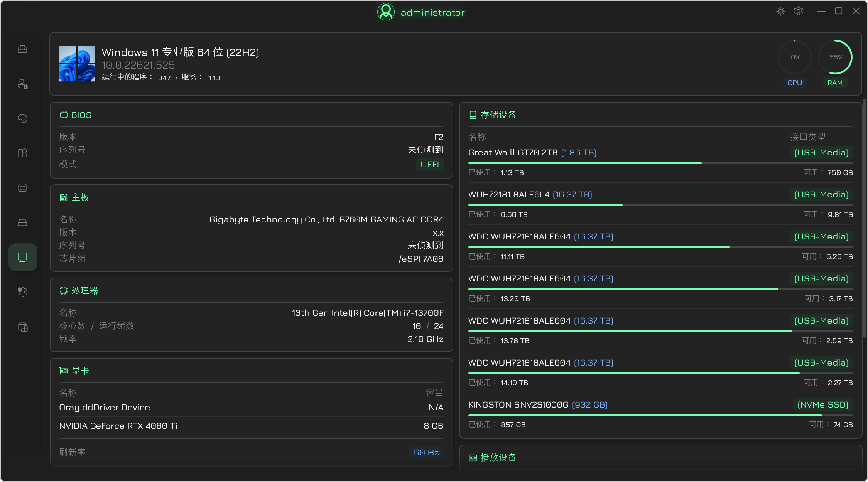Open the window layout sidebar icon
Screen dimensions: 868x482
[x=22, y=327]
